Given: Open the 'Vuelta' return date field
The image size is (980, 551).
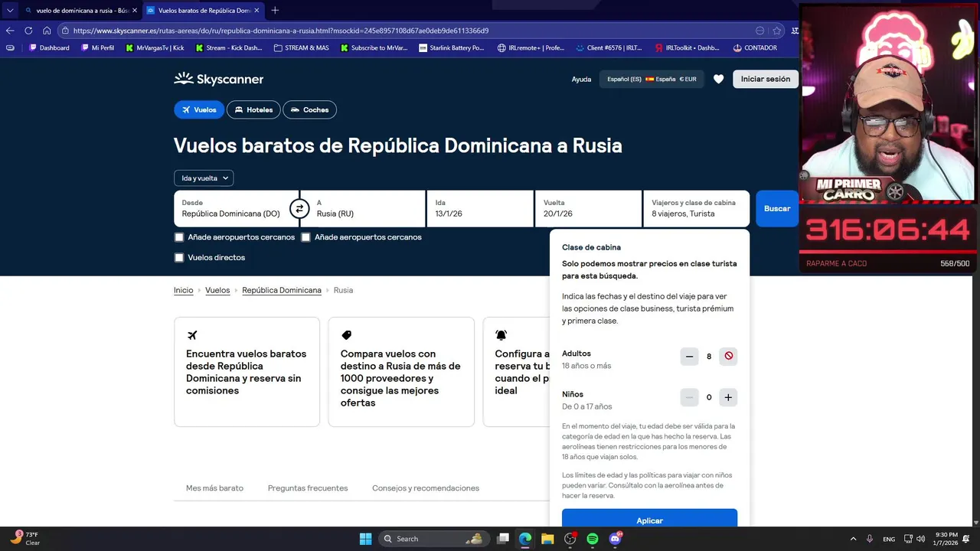Looking at the screenshot, I should [x=588, y=208].
